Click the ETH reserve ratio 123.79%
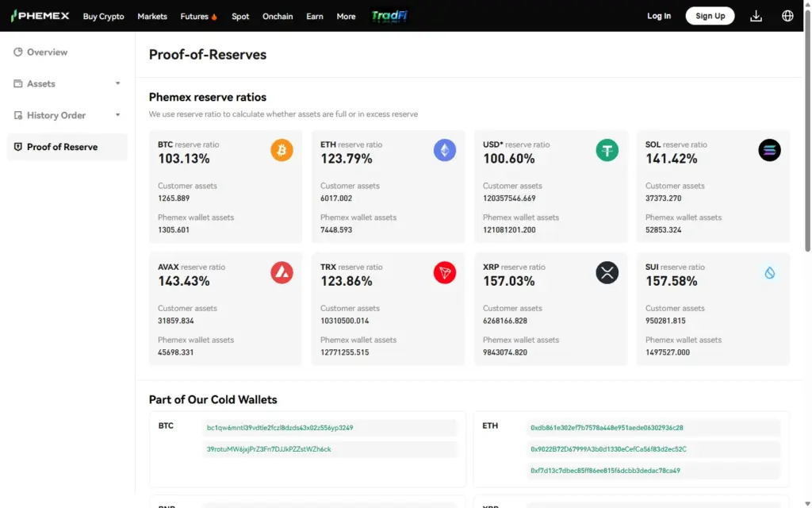812x508 pixels. (346, 159)
